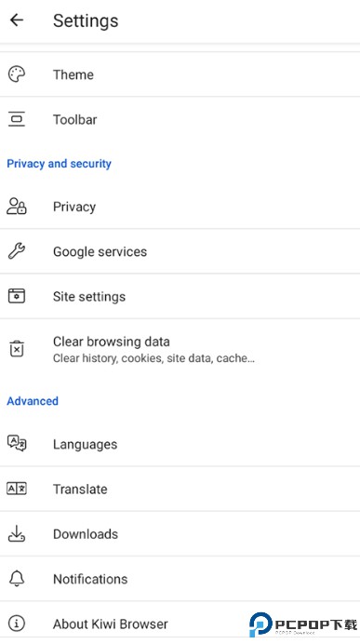The width and height of the screenshot is (360, 644).
Task: Click the Downloads arrow icon
Action: [x=17, y=533]
